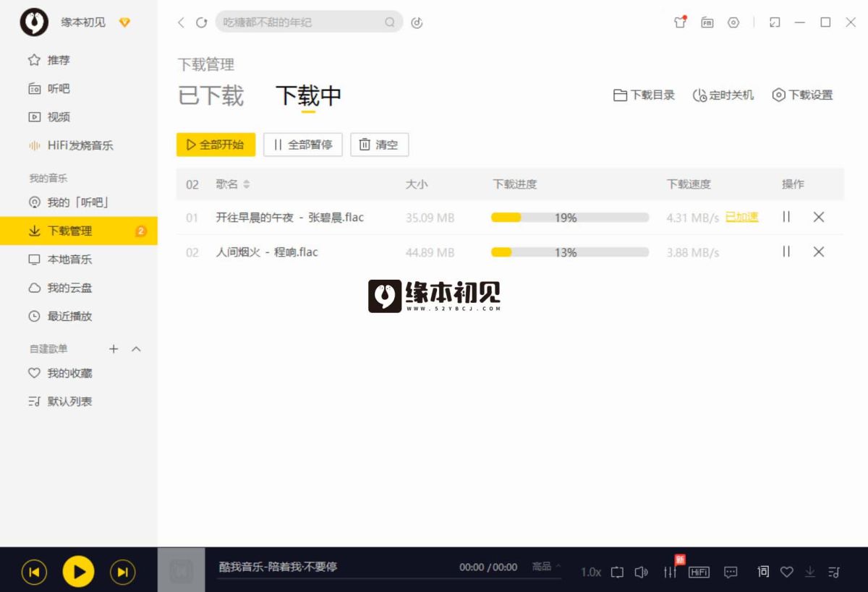Click 开往早晨的午夜 - 张碧晨.flac row name
This screenshot has height=592, width=868.
290,217
